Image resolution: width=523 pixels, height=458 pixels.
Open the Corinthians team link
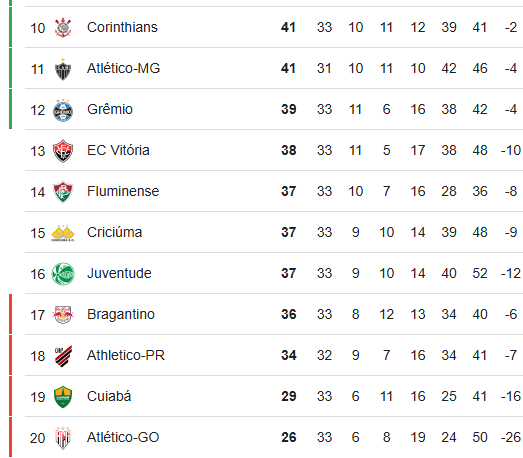[x=122, y=27]
